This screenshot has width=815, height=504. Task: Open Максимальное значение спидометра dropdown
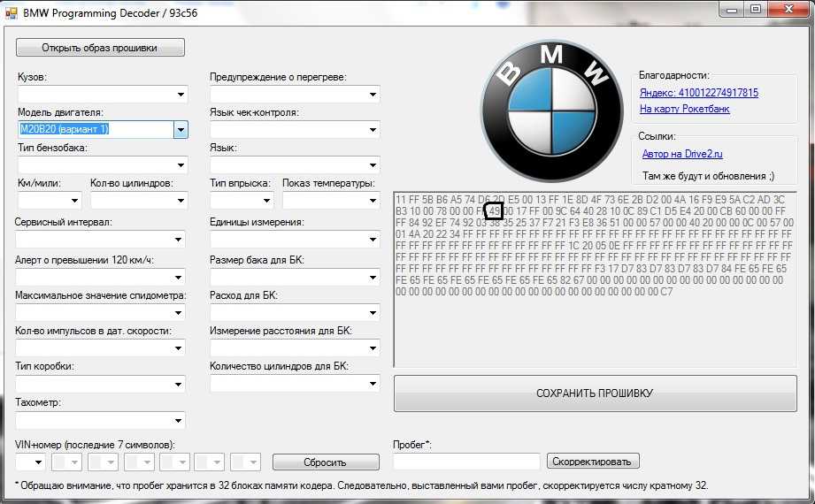tap(100, 313)
